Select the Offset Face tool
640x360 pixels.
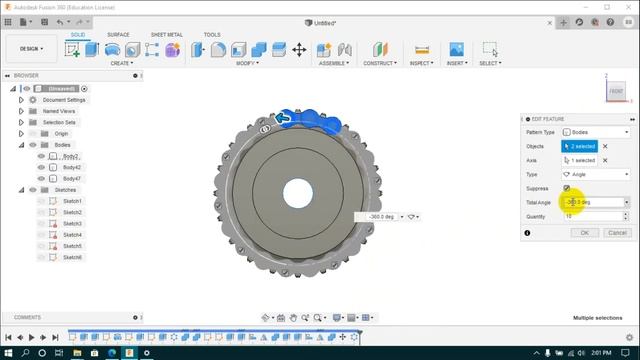click(279, 50)
